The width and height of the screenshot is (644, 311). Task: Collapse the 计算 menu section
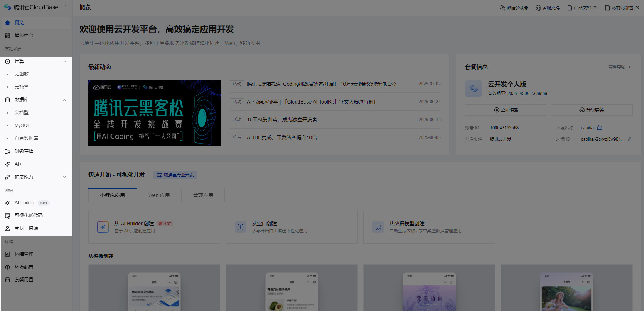coord(65,61)
